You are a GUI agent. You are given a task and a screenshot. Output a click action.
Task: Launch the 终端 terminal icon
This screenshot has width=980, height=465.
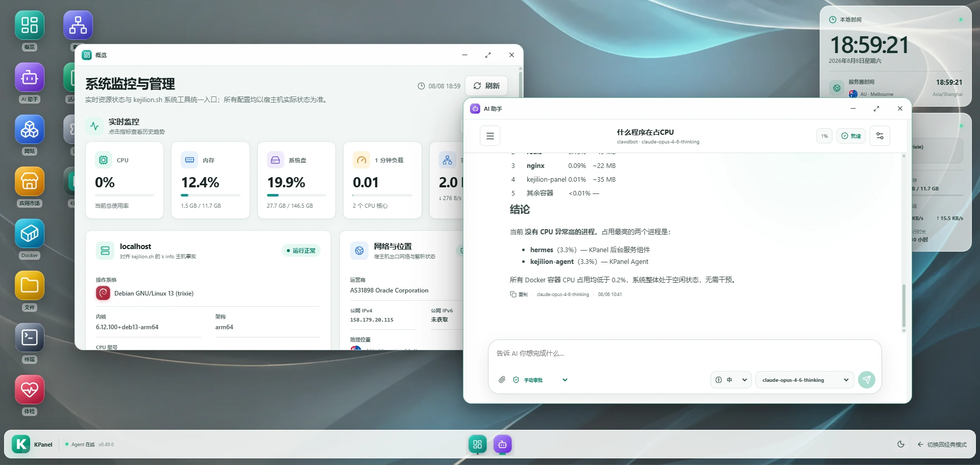click(x=30, y=338)
